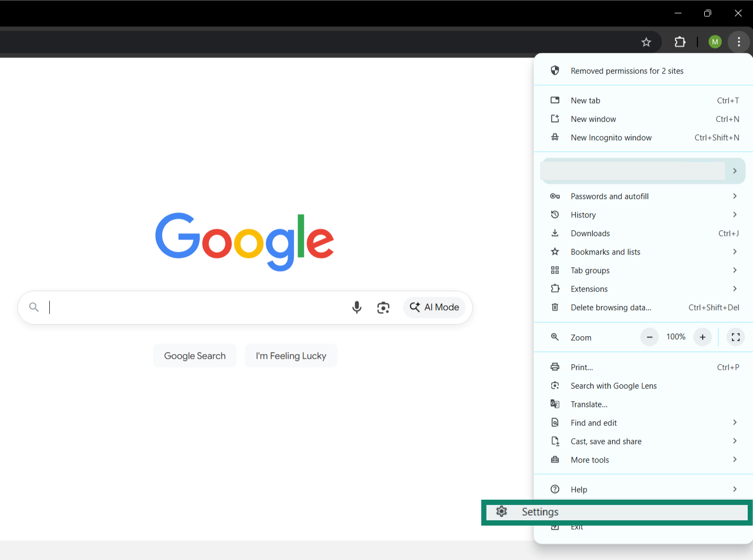This screenshot has height=560, width=753.
Task: Click the I'm Feeling Lucky button
Action: (291, 355)
